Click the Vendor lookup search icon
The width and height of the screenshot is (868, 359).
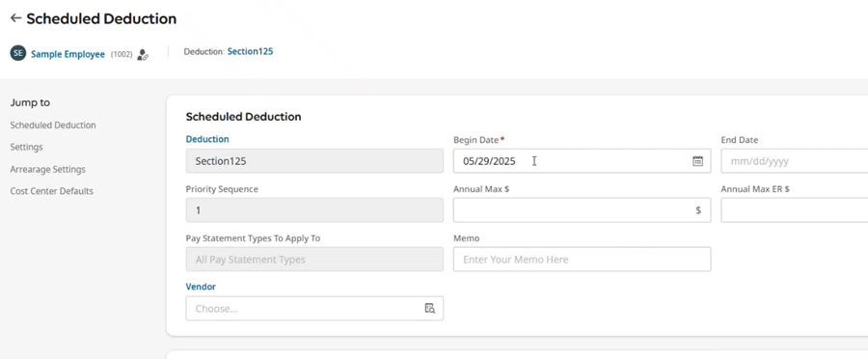pyautogui.click(x=430, y=309)
